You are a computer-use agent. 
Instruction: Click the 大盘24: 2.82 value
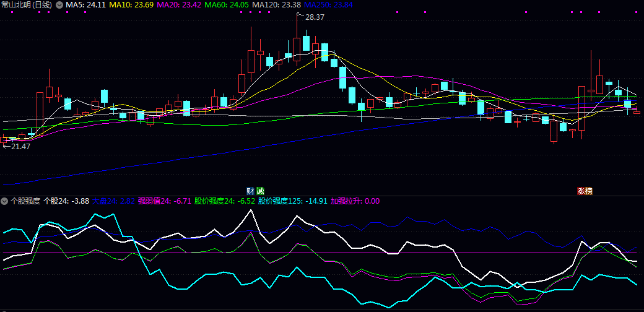click(113, 201)
